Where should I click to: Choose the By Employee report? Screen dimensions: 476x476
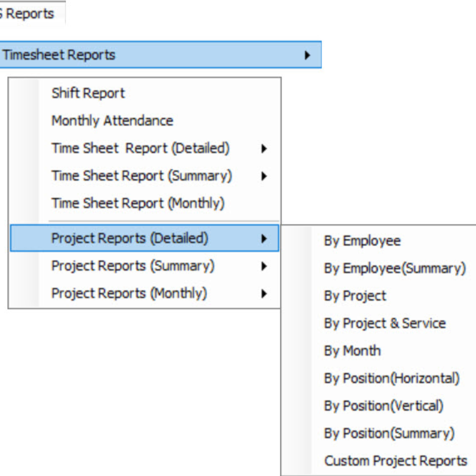[x=362, y=241]
